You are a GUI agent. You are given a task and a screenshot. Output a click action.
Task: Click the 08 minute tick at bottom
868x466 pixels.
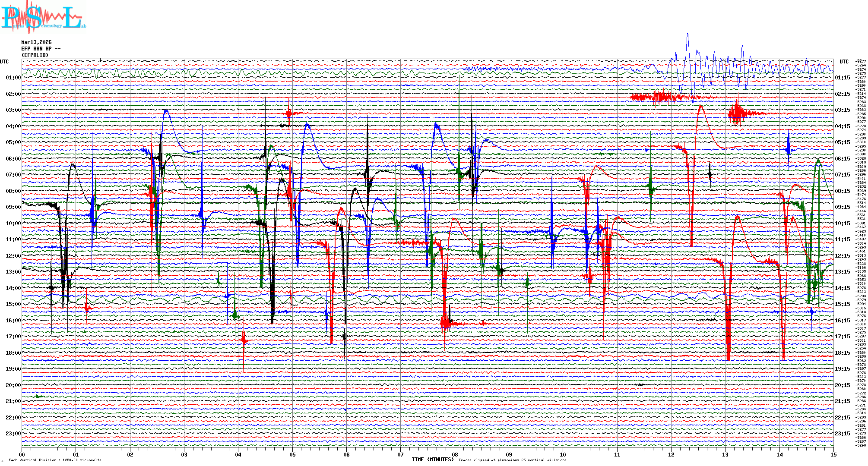[x=455, y=454]
